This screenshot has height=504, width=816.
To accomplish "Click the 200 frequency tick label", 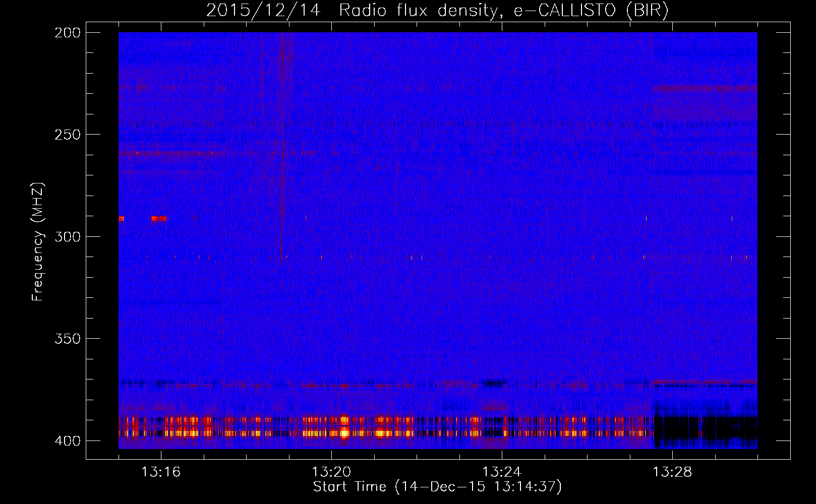I will [67, 33].
